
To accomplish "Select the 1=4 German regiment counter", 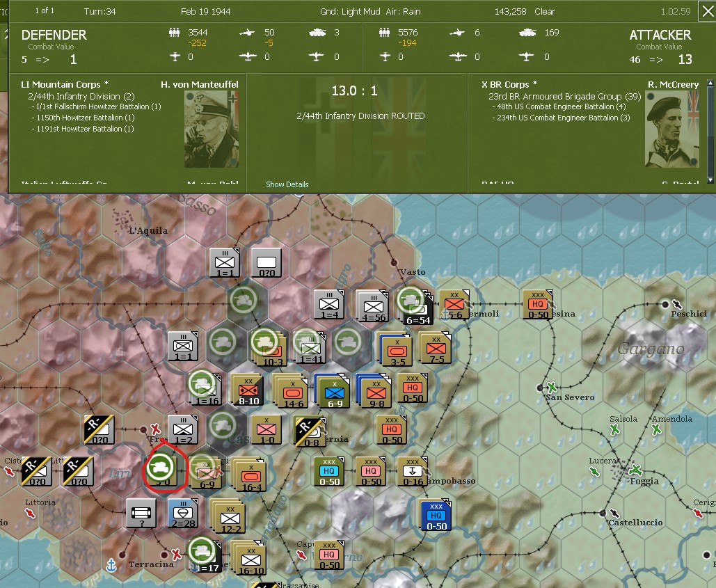I will (329, 304).
